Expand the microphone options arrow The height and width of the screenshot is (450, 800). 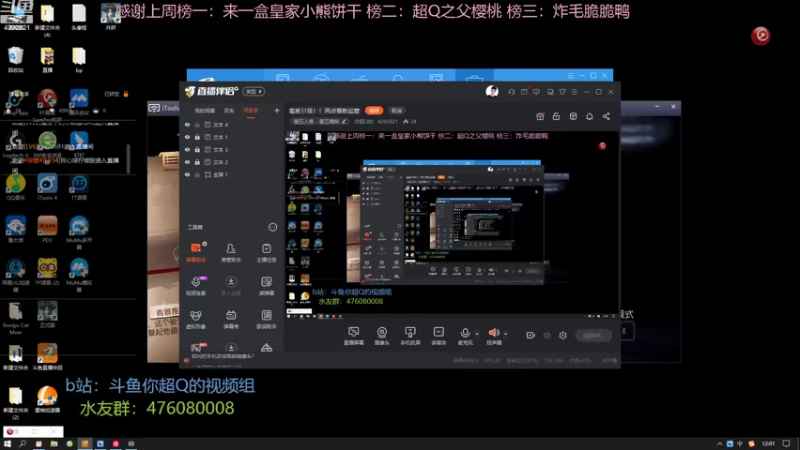click(x=477, y=334)
